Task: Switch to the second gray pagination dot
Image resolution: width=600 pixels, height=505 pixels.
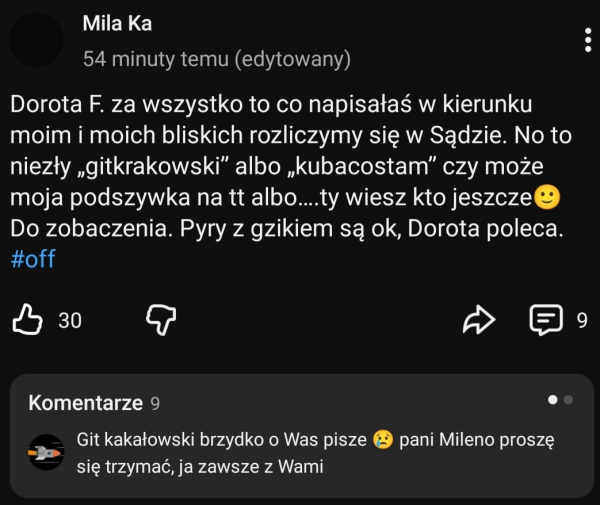Action: (569, 400)
